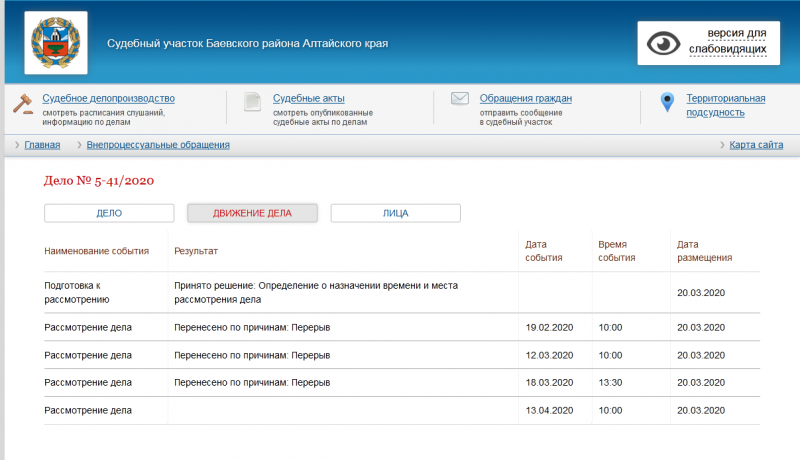
Task: Click the Наименование события column header
Action: (x=96, y=251)
